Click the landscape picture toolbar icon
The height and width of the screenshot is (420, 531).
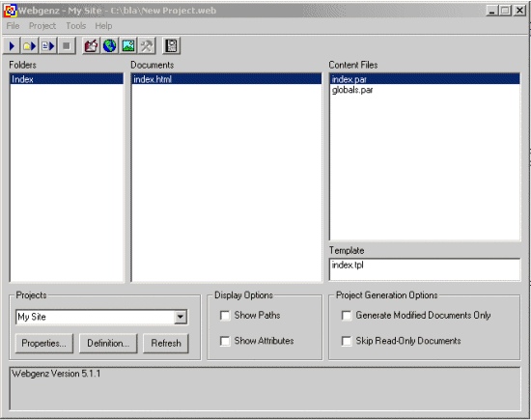128,45
